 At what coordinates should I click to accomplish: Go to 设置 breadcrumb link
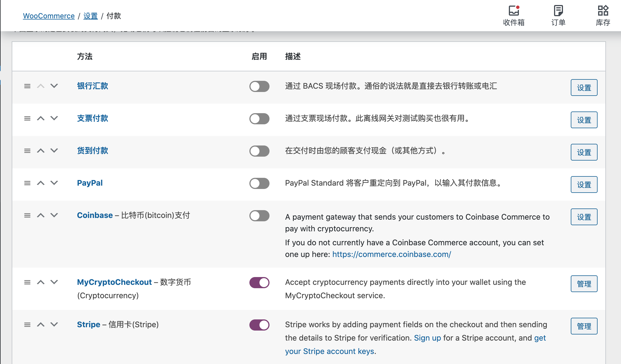pos(90,16)
